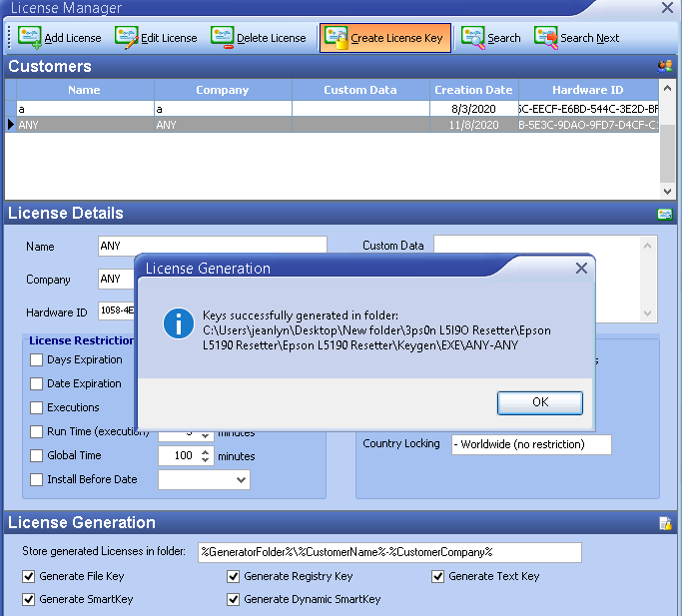Click the 11/8/2020 creation date cell

point(474,125)
